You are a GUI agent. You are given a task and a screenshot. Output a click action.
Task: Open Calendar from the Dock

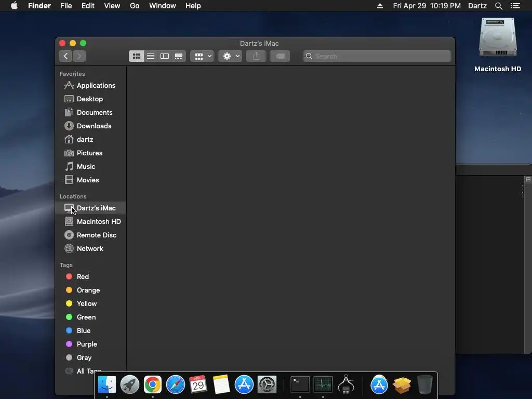(198, 384)
